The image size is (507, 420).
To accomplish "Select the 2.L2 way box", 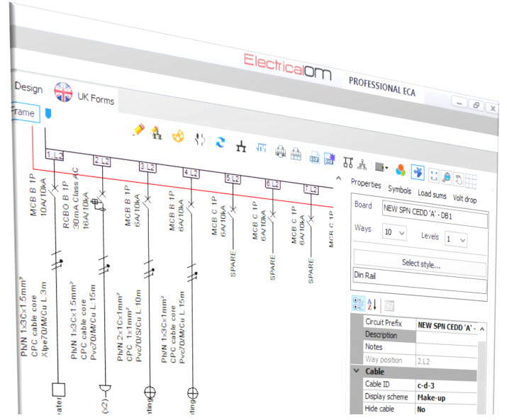I will (102, 161).
